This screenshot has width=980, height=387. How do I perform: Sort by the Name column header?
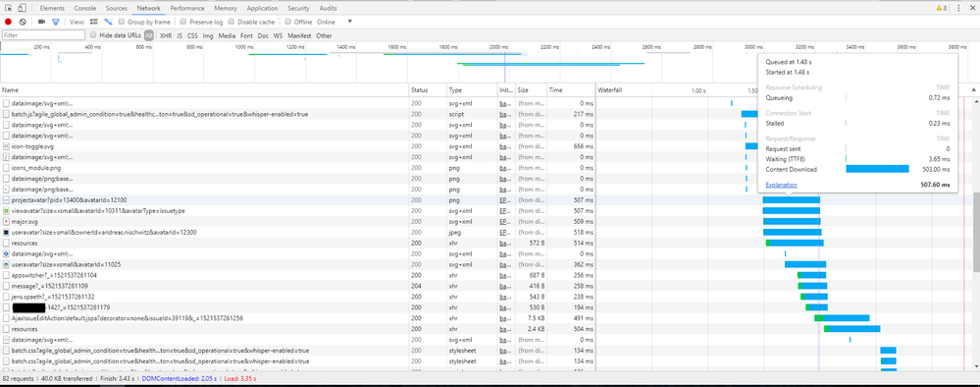(204, 90)
